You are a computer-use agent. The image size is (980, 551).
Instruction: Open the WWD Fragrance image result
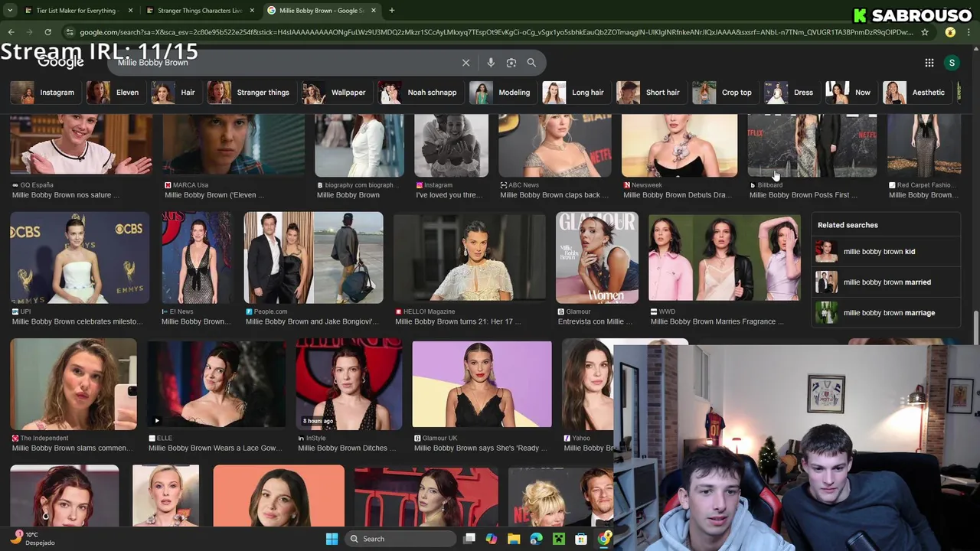point(724,257)
